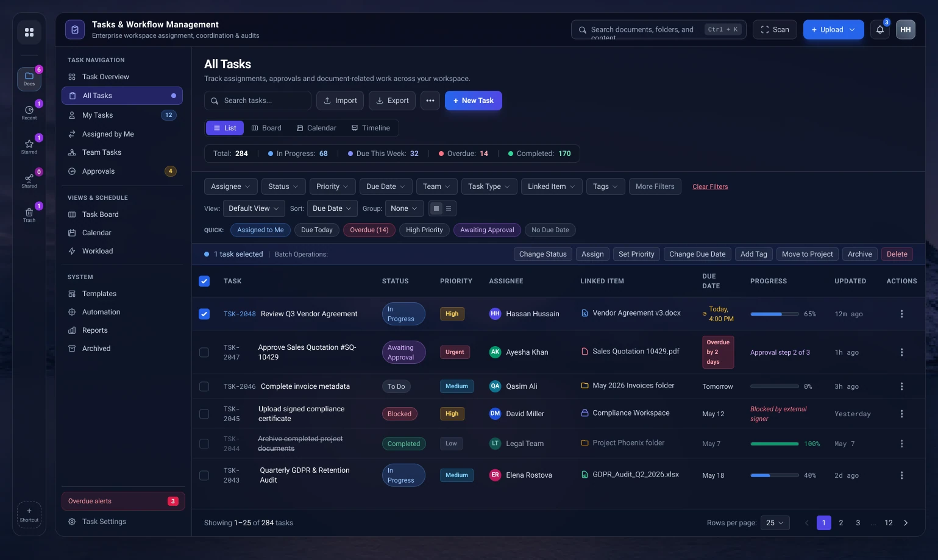This screenshot has width=938, height=560.
Task: Delete the selected task
Action: (x=897, y=254)
